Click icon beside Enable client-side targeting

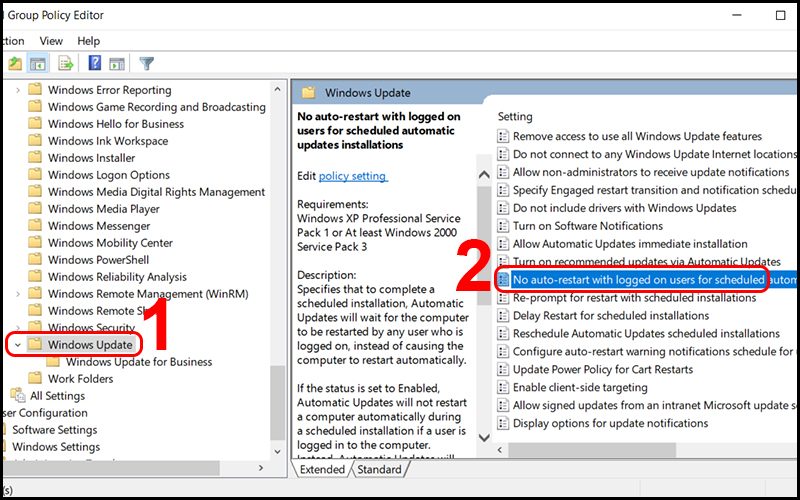[503, 388]
